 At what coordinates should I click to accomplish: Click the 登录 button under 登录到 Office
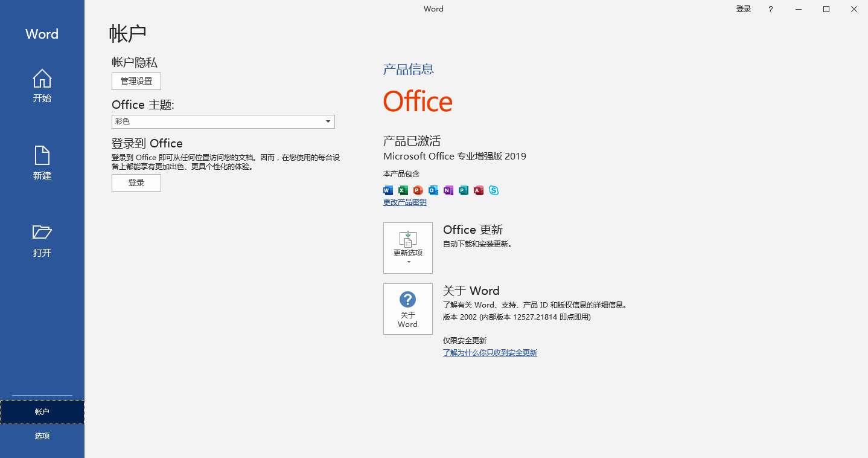tap(136, 182)
